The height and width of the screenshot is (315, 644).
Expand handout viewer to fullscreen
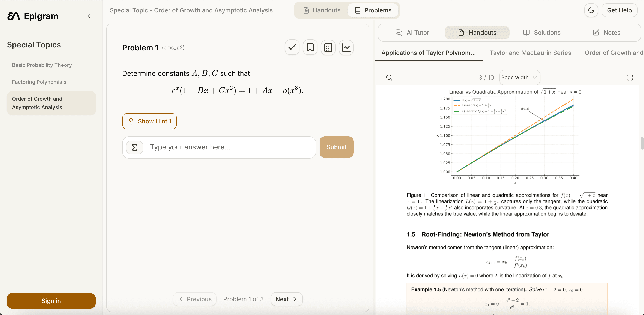coord(629,78)
